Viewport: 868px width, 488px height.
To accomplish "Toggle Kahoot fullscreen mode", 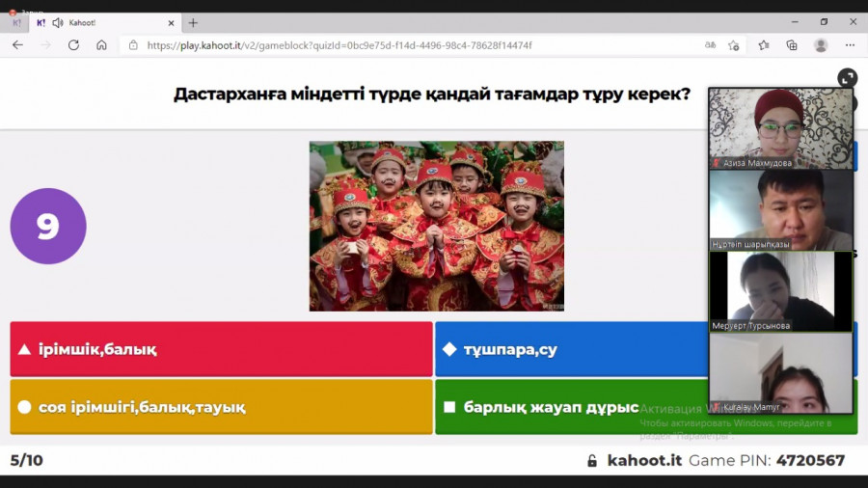I will click(847, 78).
